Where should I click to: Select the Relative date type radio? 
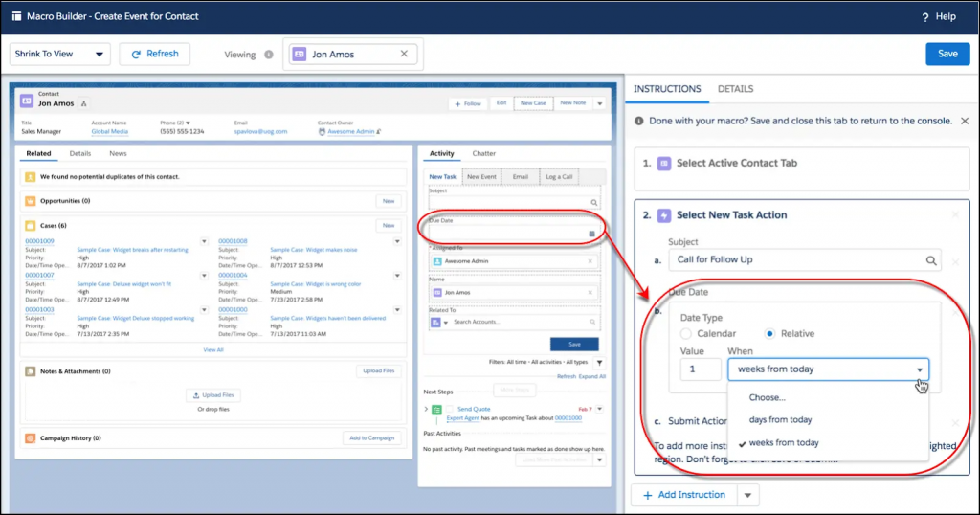pyautogui.click(x=769, y=334)
